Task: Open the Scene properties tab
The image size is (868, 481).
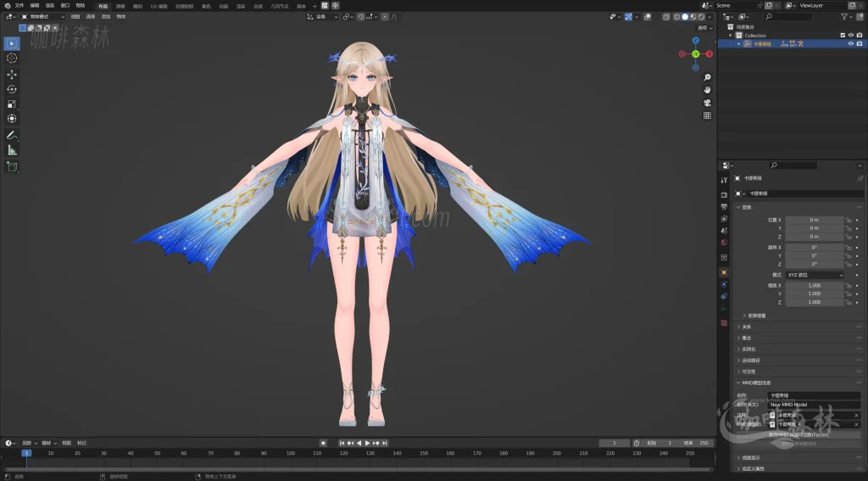Action: [x=724, y=231]
